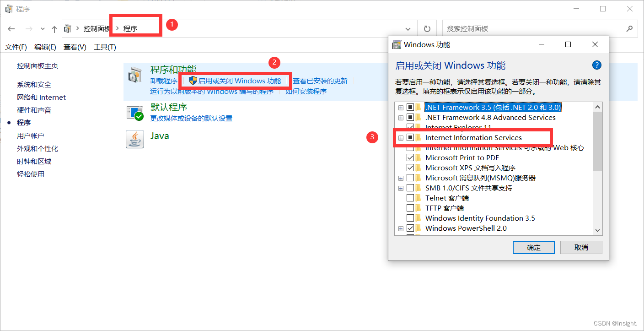
Task: Click the feature list scrollbar up arrow
Action: pyautogui.click(x=597, y=107)
